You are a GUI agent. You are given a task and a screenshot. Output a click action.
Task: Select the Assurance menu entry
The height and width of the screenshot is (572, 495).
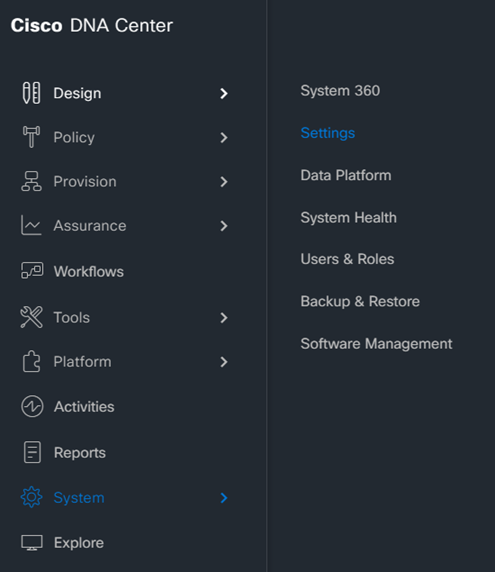tap(90, 226)
